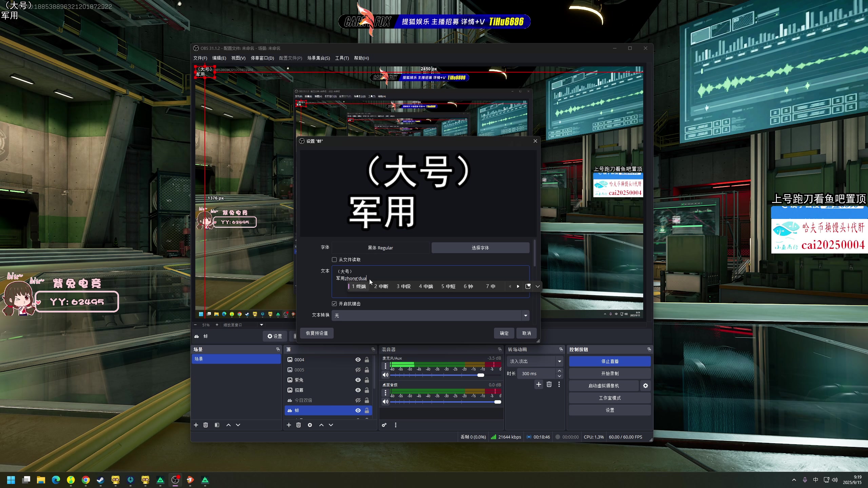Pop out the 控制按钮 dock panel
Viewport: 868px width, 488px height.
point(649,349)
